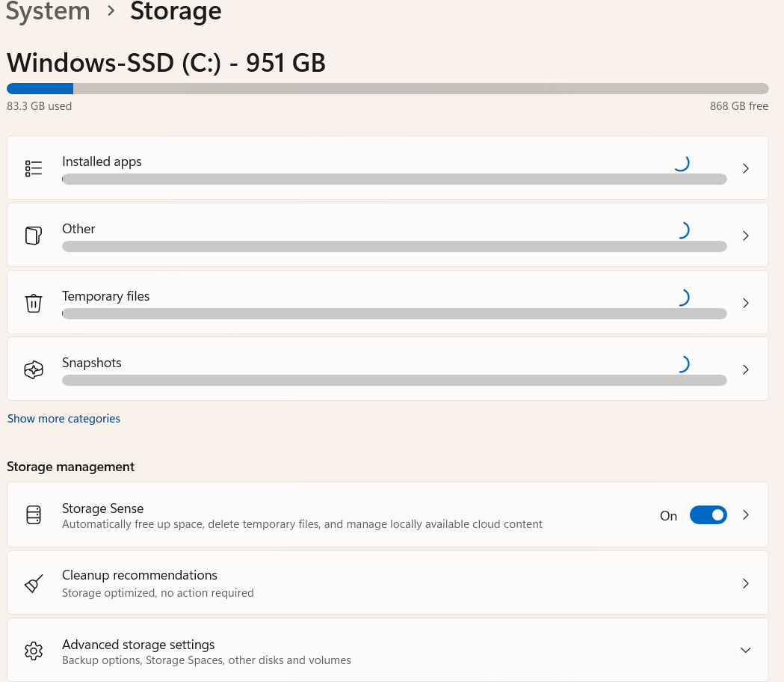Expand the Advanced storage settings section

point(745,651)
